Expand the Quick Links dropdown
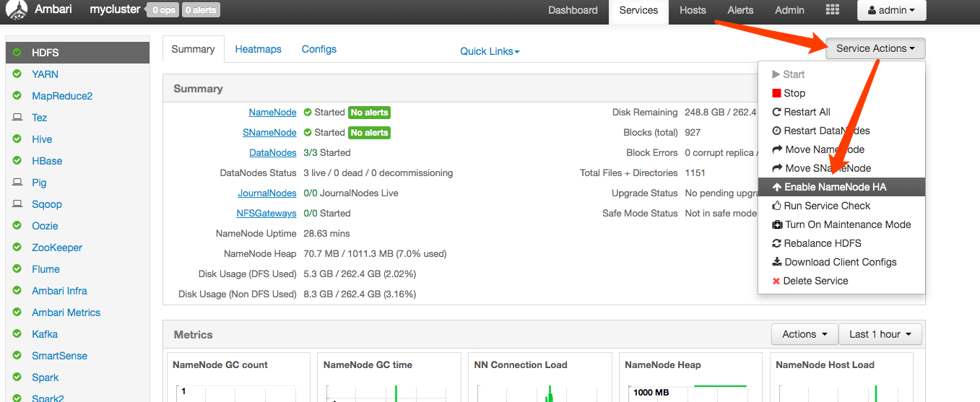 pyautogui.click(x=490, y=51)
